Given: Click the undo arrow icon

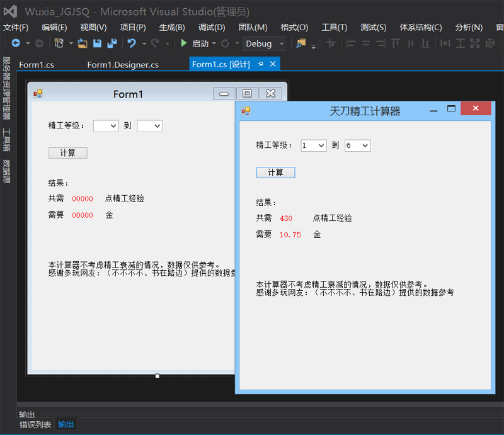Looking at the screenshot, I should click(131, 43).
